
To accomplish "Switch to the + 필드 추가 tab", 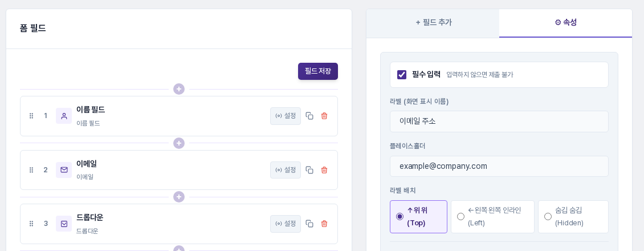I will point(433,23).
